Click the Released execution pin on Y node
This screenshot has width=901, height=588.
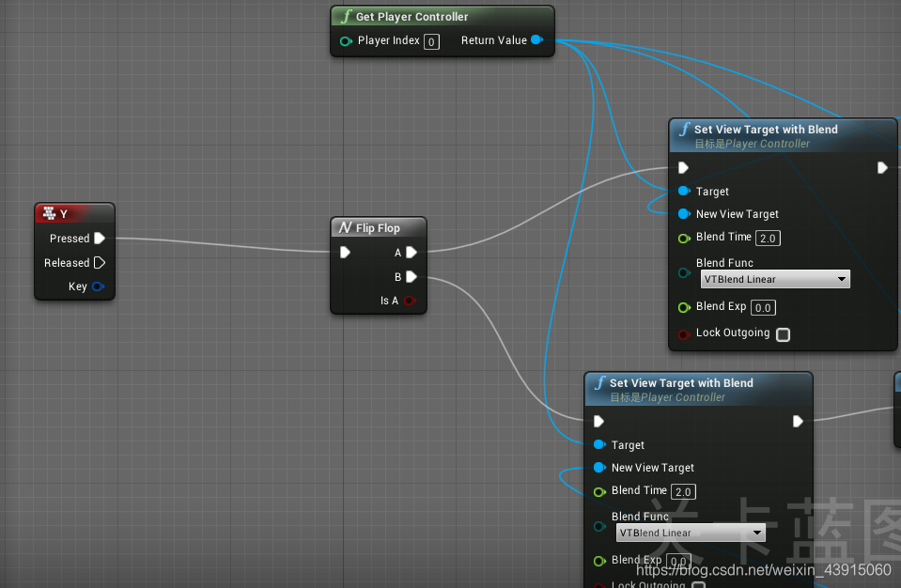[100, 262]
